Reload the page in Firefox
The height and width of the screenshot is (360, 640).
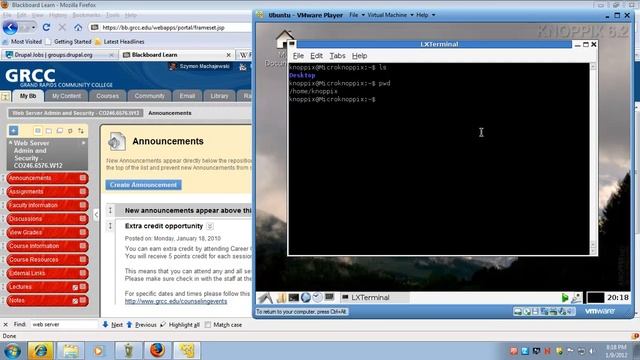(46, 27)
